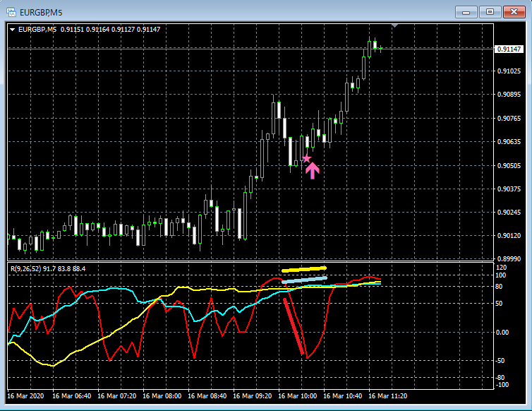Click the price scale value 0.91025
Screen dimensions: 532x411
point(509,71)
